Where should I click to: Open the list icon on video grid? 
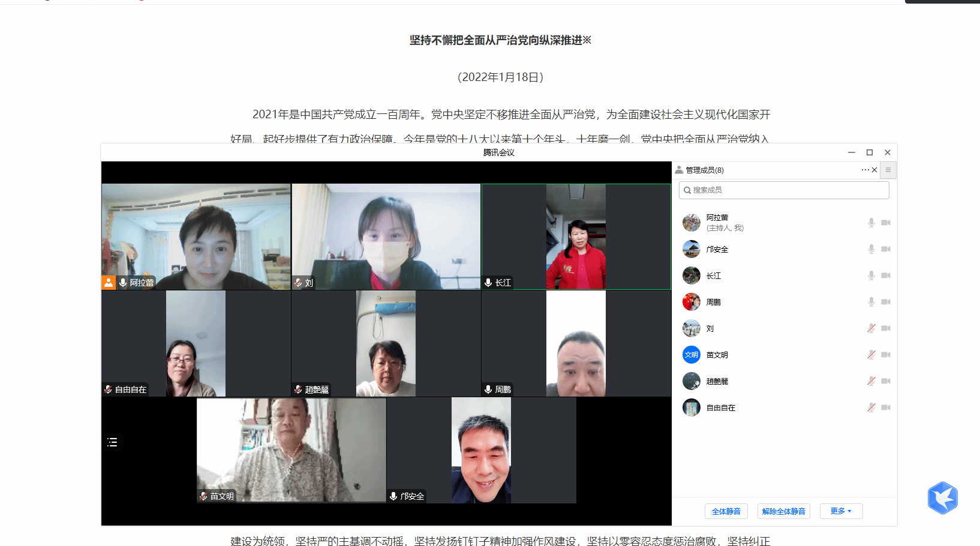112,442
